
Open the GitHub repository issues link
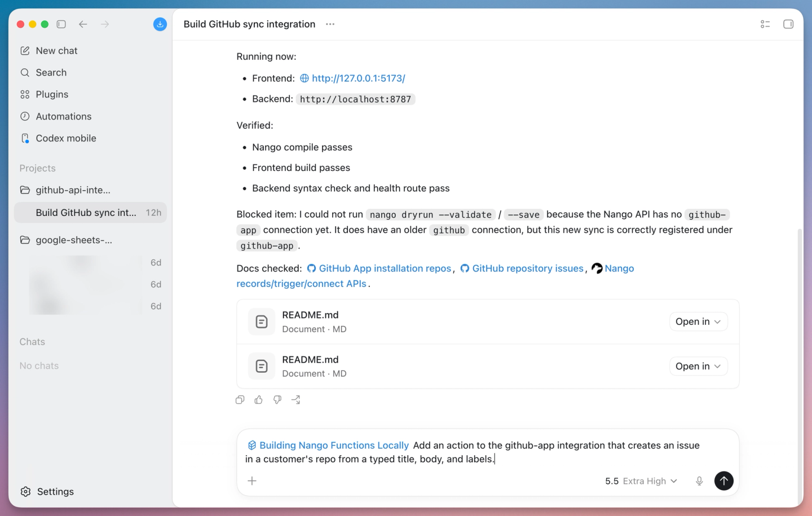coord(528,268)
